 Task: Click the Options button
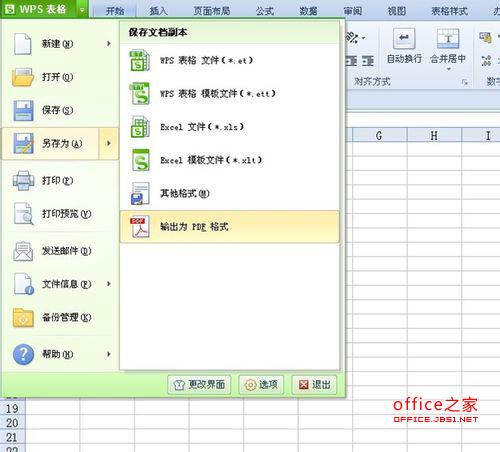click(261, 385)
